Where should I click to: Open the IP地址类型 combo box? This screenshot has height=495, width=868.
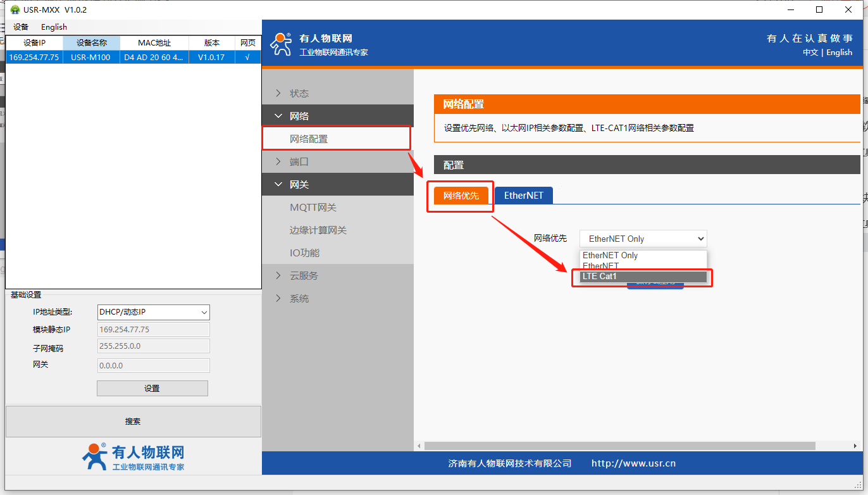tap(154, 312)
